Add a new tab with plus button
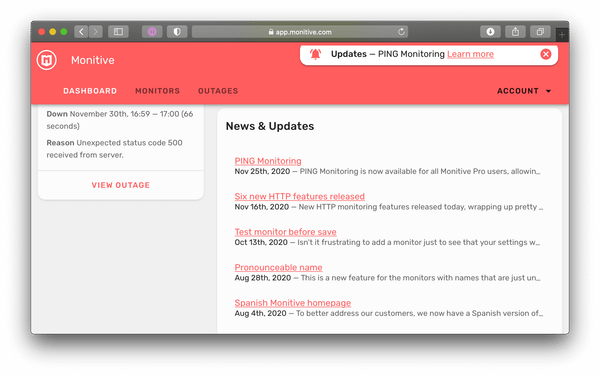Viewport: 600px width, 375px height. (562, 35)
